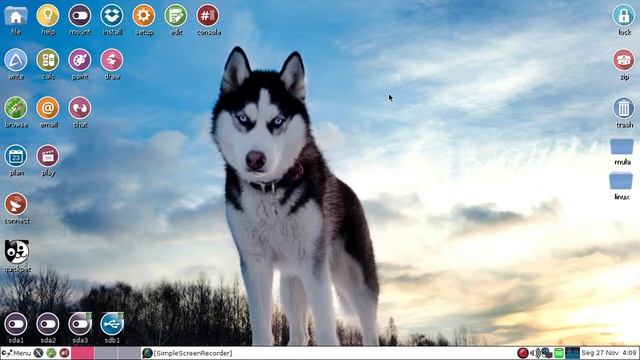Open the trash bin icon

[623, 108]
